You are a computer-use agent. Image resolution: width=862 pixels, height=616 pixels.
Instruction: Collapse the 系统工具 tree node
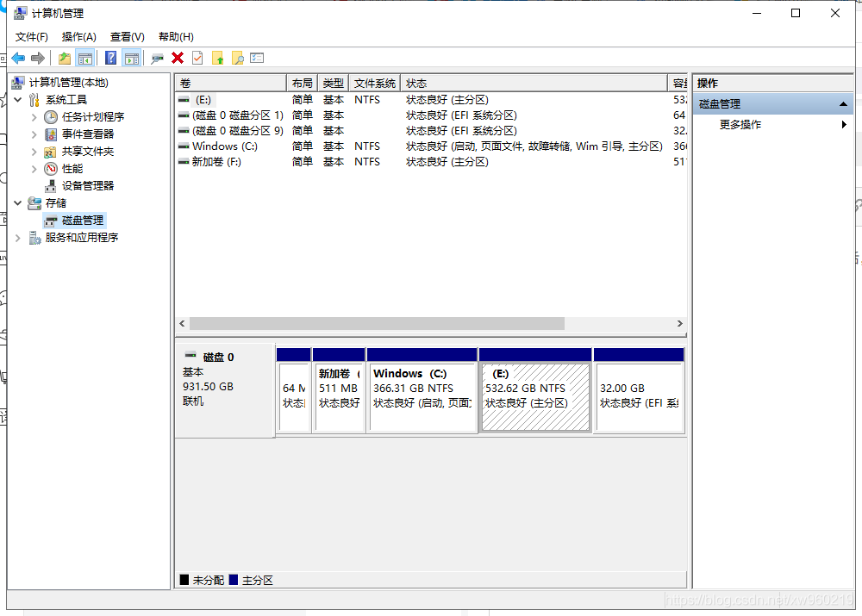point(18,100)
